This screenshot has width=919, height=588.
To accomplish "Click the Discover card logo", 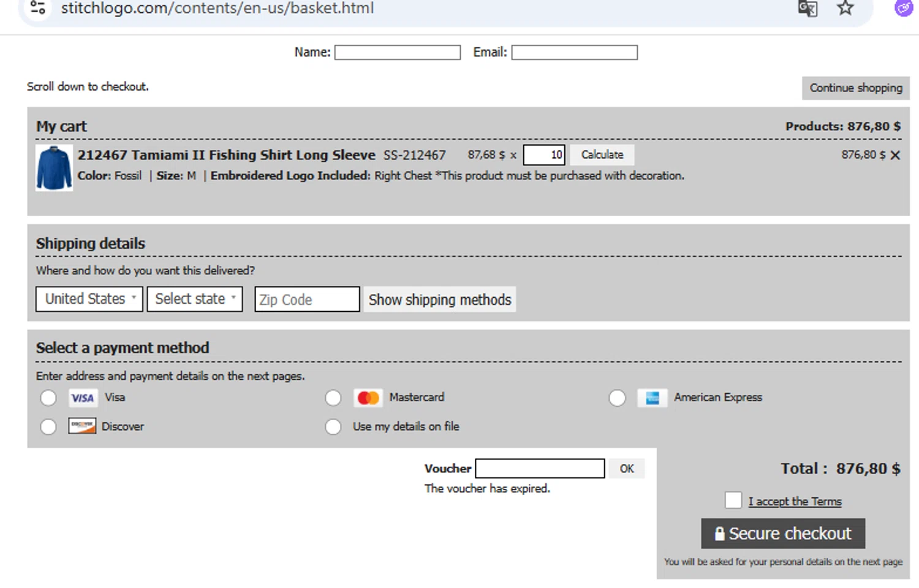I will pyautogui.click(x=82, y=426).
